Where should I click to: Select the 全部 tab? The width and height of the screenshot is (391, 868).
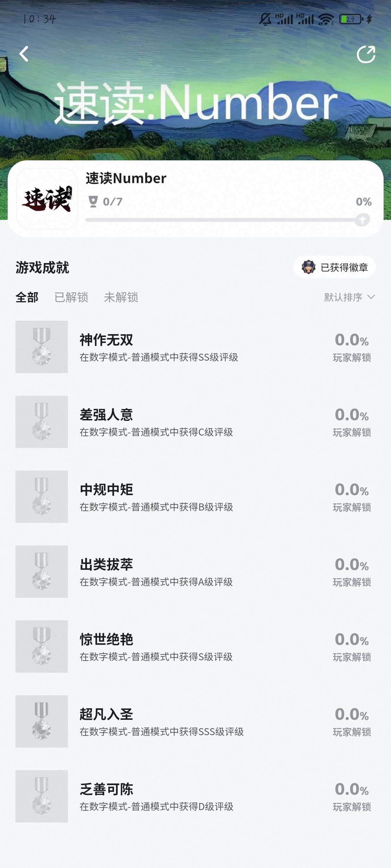(27, 297)
